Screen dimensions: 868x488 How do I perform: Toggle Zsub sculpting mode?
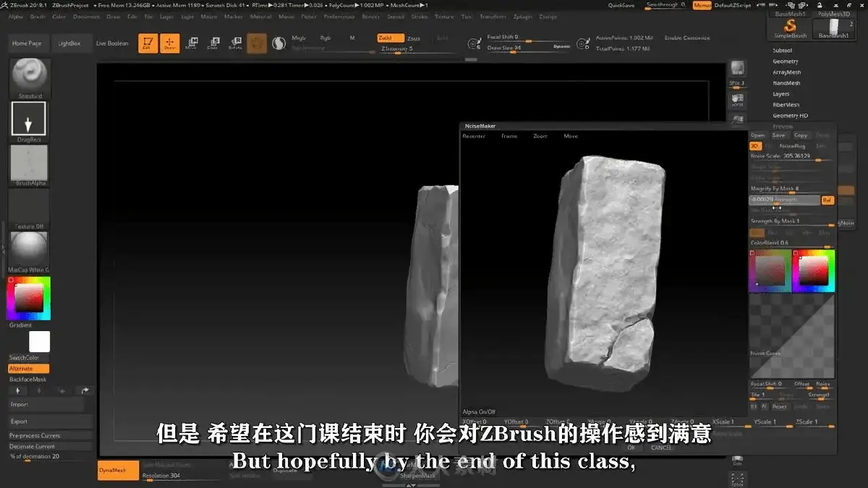414,38
